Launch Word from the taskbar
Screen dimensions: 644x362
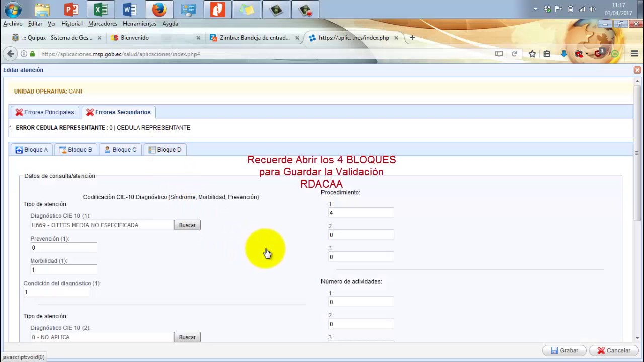click(x=130, y=9)
